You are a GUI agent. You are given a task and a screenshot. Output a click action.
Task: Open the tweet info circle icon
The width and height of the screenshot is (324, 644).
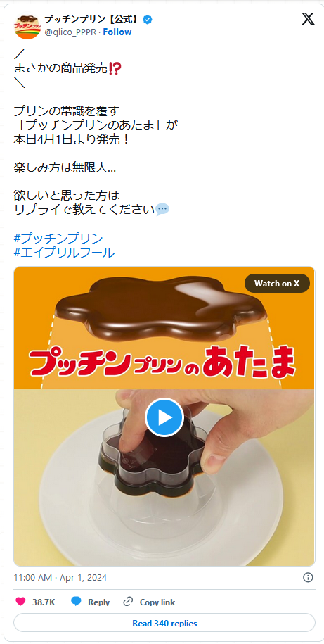pyautogui.click(x=308, y=577)
